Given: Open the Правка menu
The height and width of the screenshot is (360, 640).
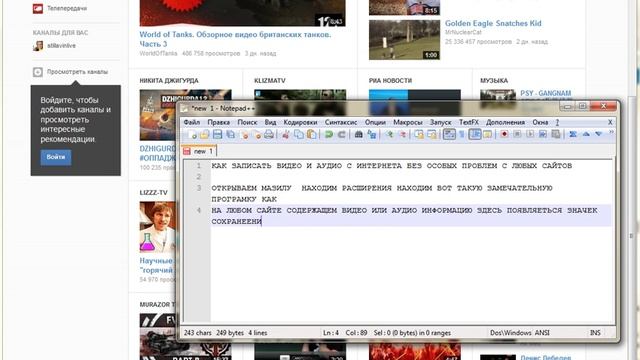Looking at the screenshot, I should click(218, 122).
